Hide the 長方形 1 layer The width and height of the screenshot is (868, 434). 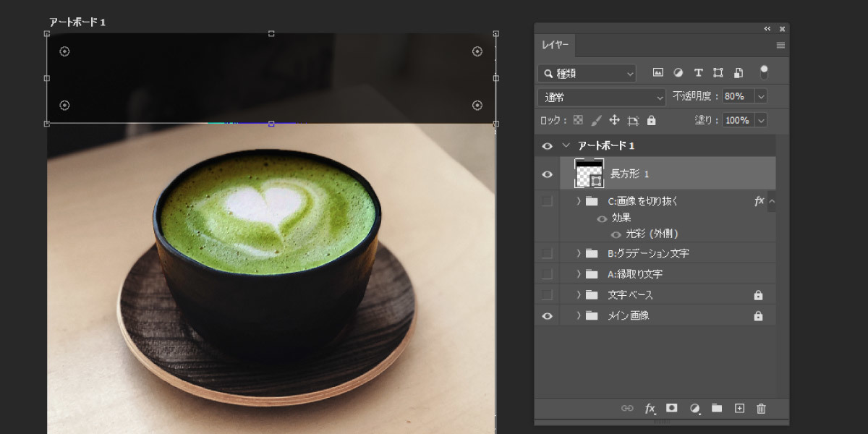click(548, 174)
